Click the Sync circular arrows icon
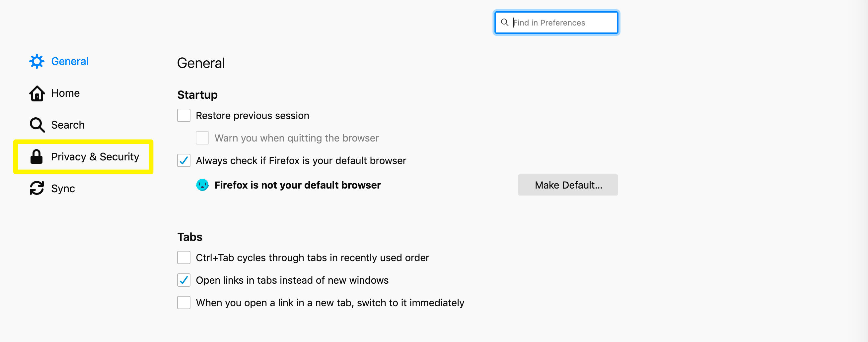This screenshot has width=868, height=342. point(37,188)
